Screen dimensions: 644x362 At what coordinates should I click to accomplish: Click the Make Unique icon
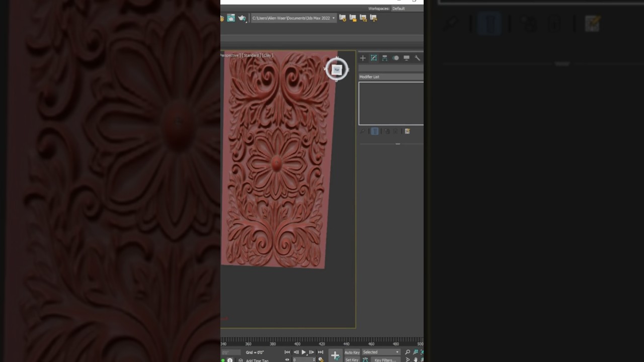coord(387,132)
